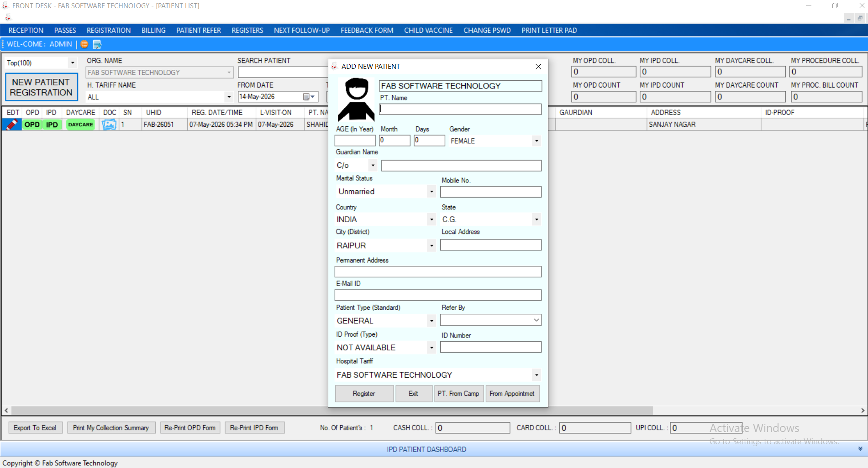Click the Exit button in dialog
Image resolution: width=868 pixels, height=468 pixels.
tap(413, 394)
